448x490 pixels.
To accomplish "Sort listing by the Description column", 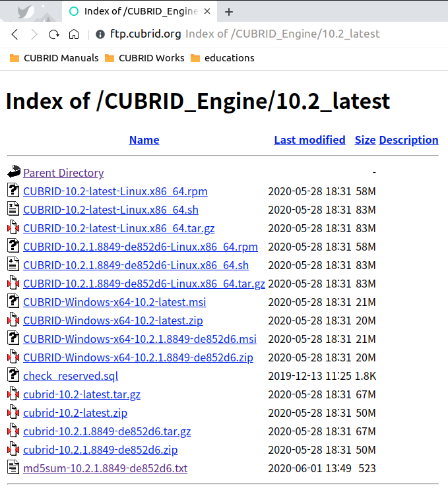I will [x=409, y=140].
